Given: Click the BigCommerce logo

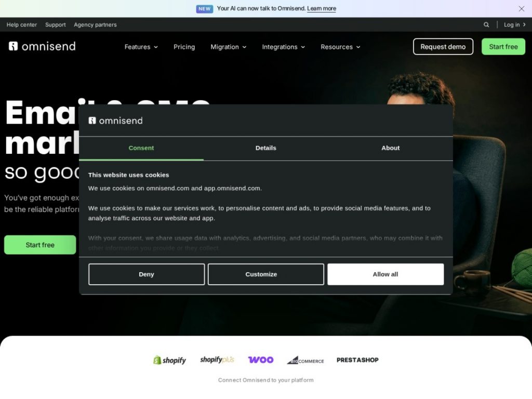Looking at the screenshot, I should (x=305, y=361).
